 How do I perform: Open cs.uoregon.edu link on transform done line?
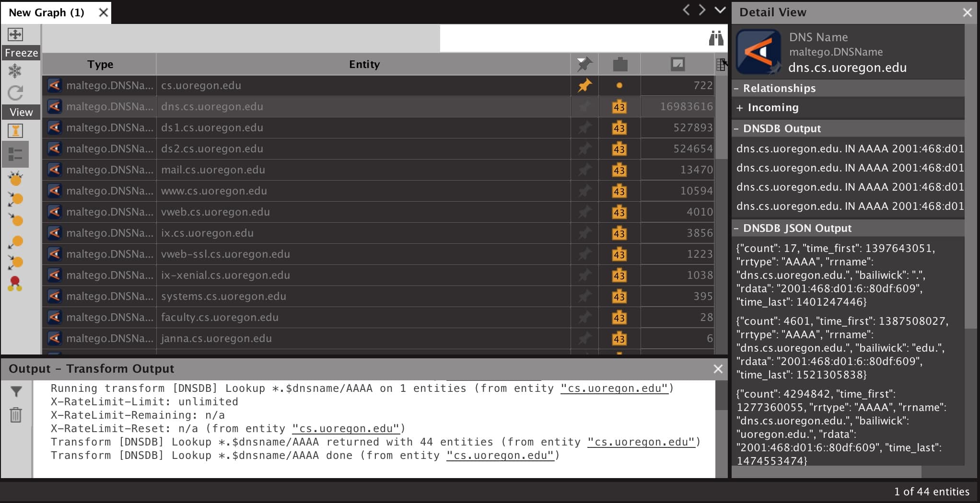coord(500,456)
